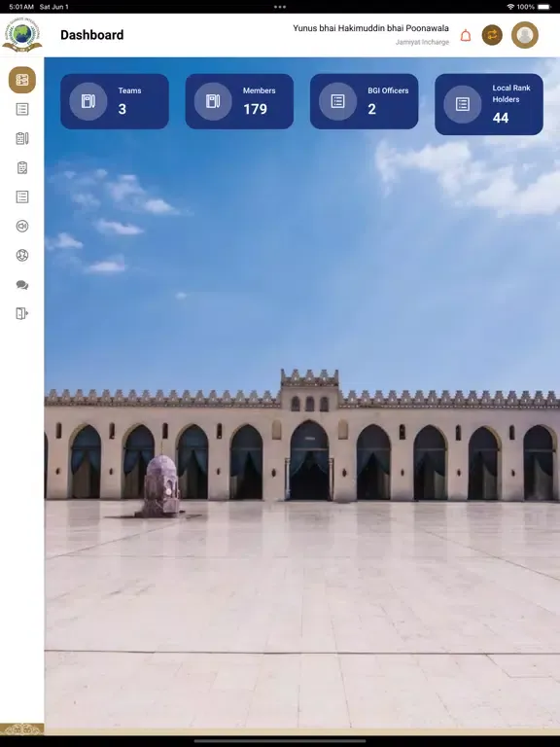
Task: Open the clipboard checklist sidebar icon
Action: pos(22,167)
